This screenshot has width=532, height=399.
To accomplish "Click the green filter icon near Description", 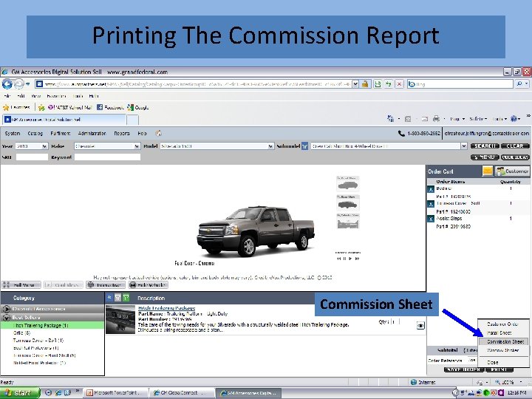I will [x=126, y=298].
